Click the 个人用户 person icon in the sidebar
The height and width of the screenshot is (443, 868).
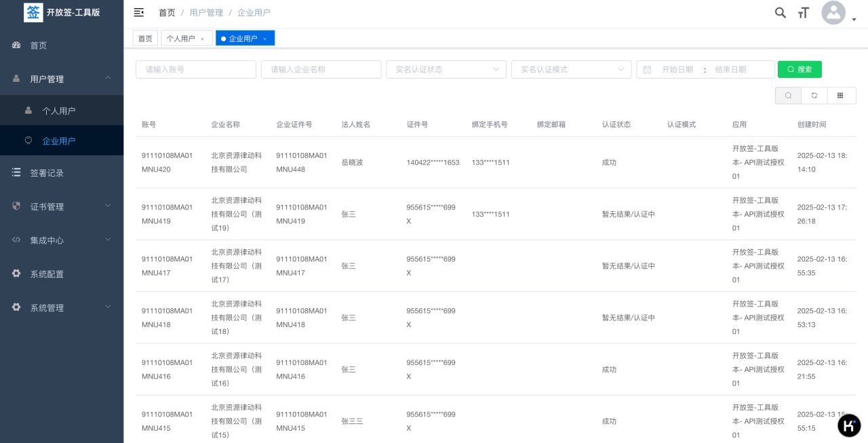click(x=28, y=110)
